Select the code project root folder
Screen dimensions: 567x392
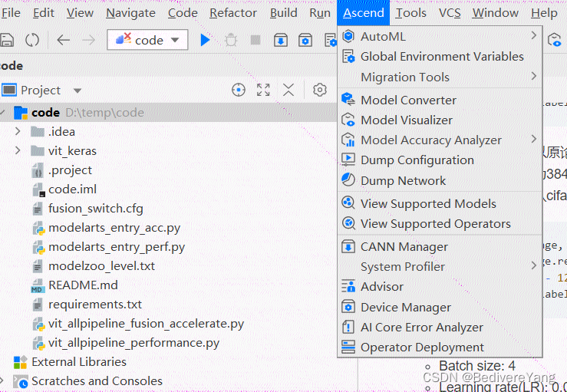click(168, 113)
